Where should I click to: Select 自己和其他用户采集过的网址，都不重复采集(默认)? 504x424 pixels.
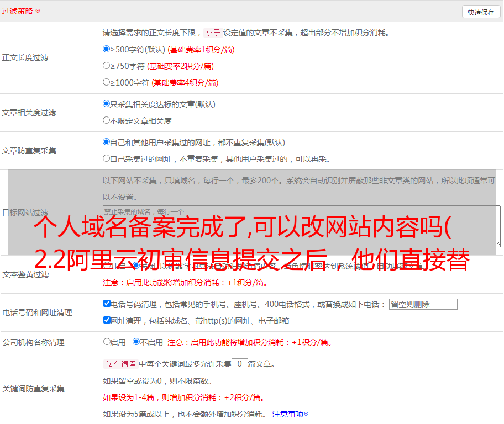pyautogui.click(x=107, y=142)
